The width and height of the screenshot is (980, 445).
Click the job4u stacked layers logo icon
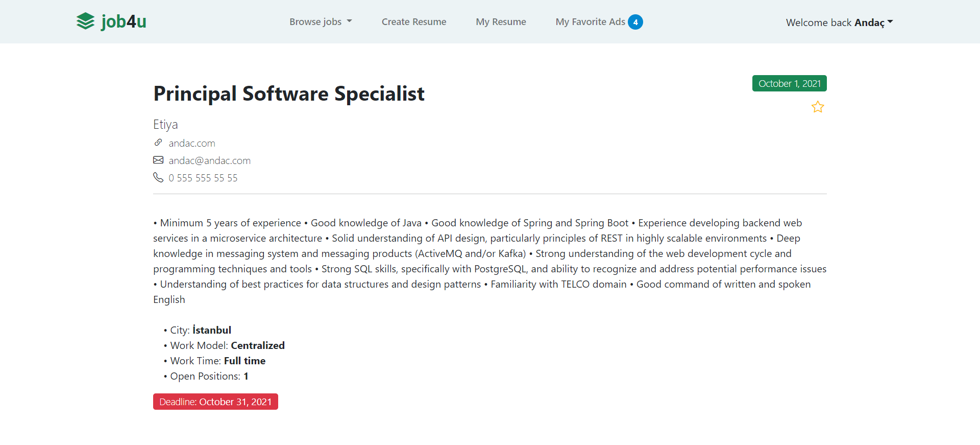point(86,21)
